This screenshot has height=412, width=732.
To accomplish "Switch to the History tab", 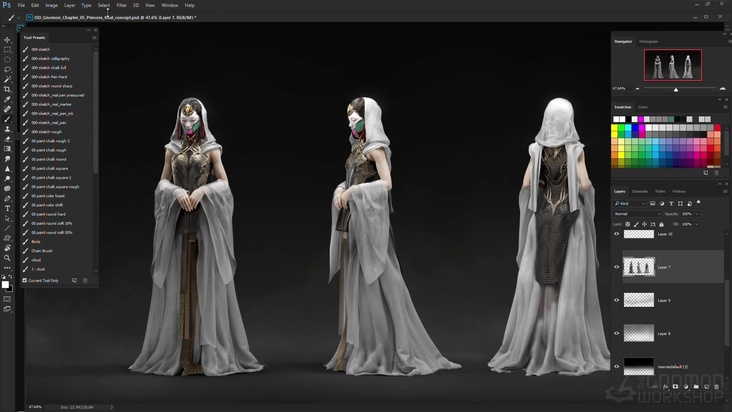I will [x=679, y=191].
